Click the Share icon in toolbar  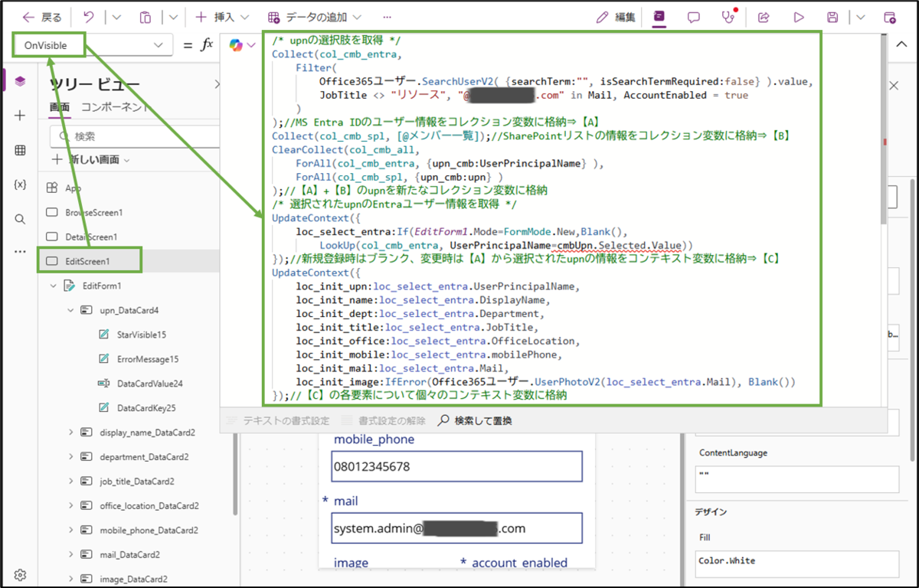point(764,17)
